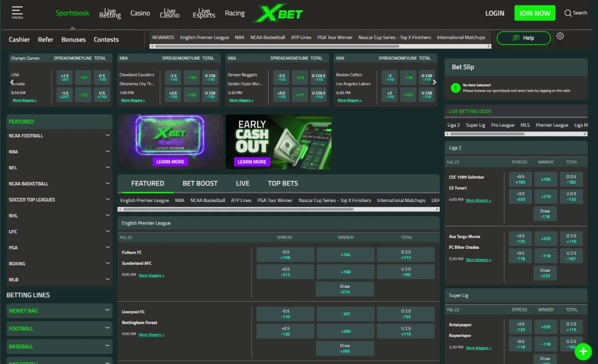Expand NHL in Featured list
The height and width of the screenshot is (364, 598).
pyautogui.click(x=60, y=216)
